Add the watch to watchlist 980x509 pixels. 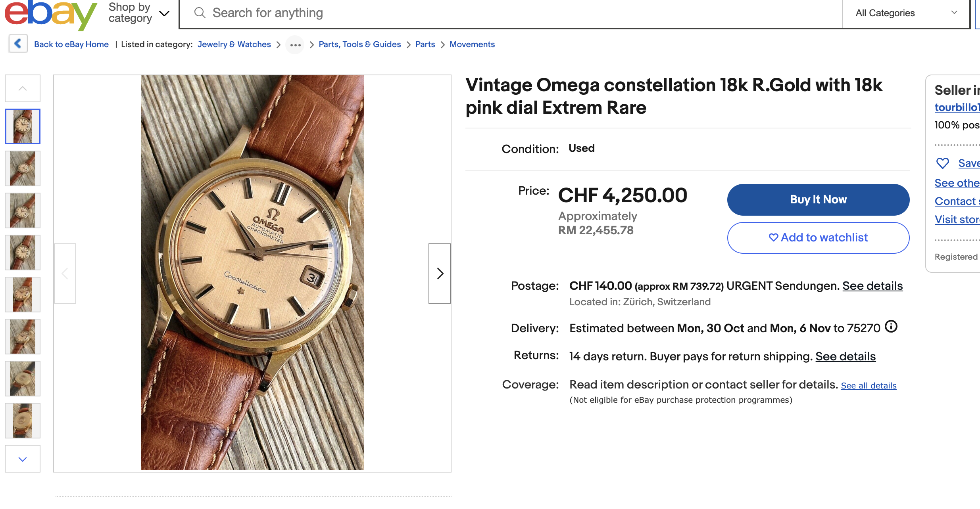(818, 237)
